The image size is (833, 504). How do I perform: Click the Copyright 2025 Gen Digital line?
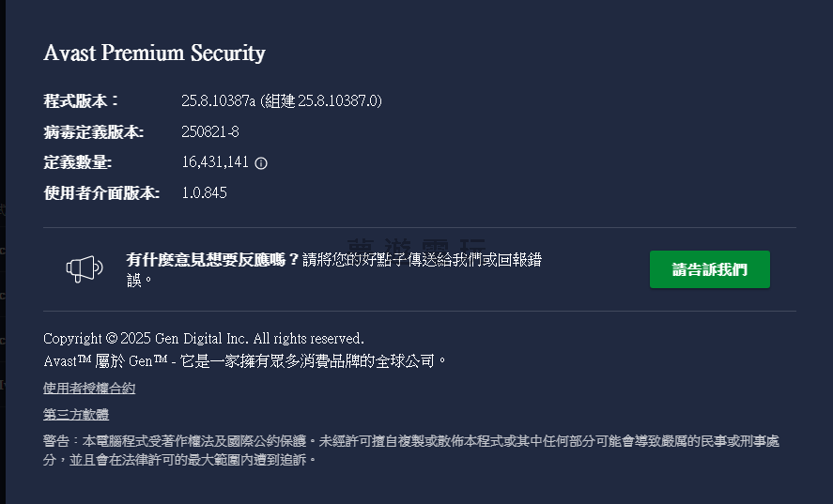tap(203, 338)
